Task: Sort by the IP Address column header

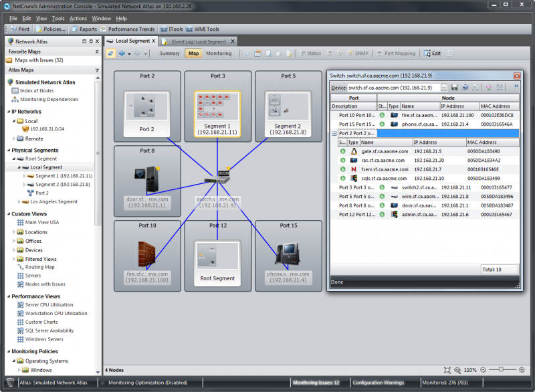Action: [459, 106]
